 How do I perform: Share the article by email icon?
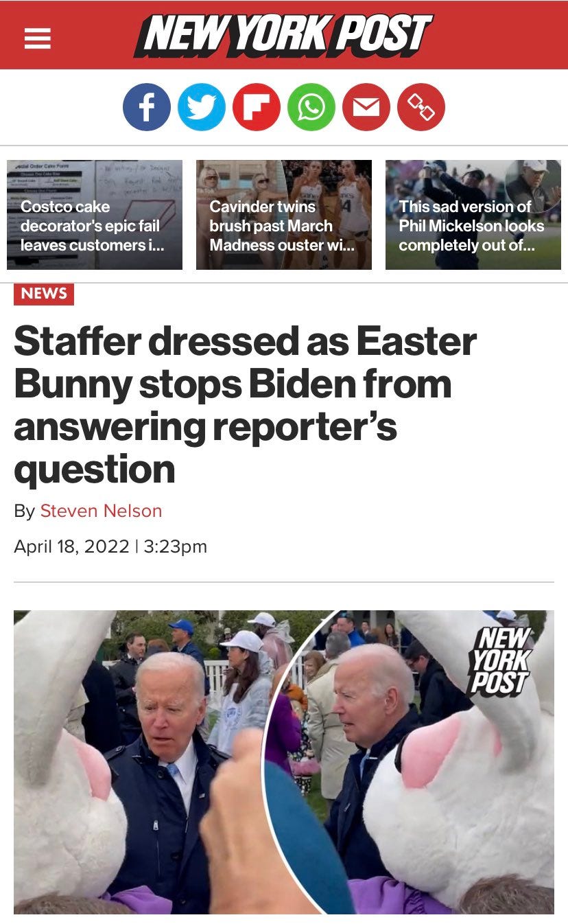(366, 107)
